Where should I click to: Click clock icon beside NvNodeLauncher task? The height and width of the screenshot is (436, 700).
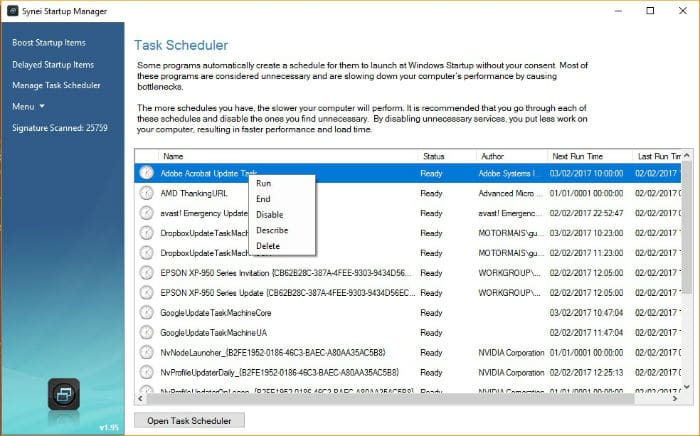point(146,352)
